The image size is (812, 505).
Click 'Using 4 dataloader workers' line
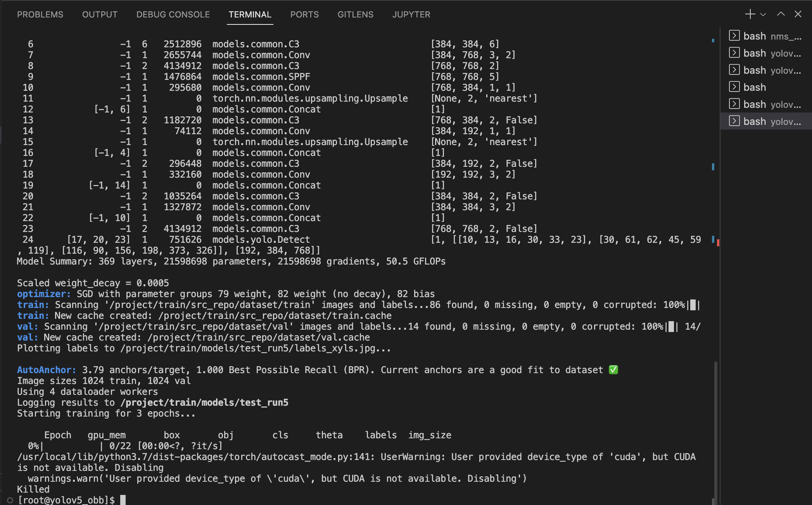pyautogui.click(x=88, y=392)
